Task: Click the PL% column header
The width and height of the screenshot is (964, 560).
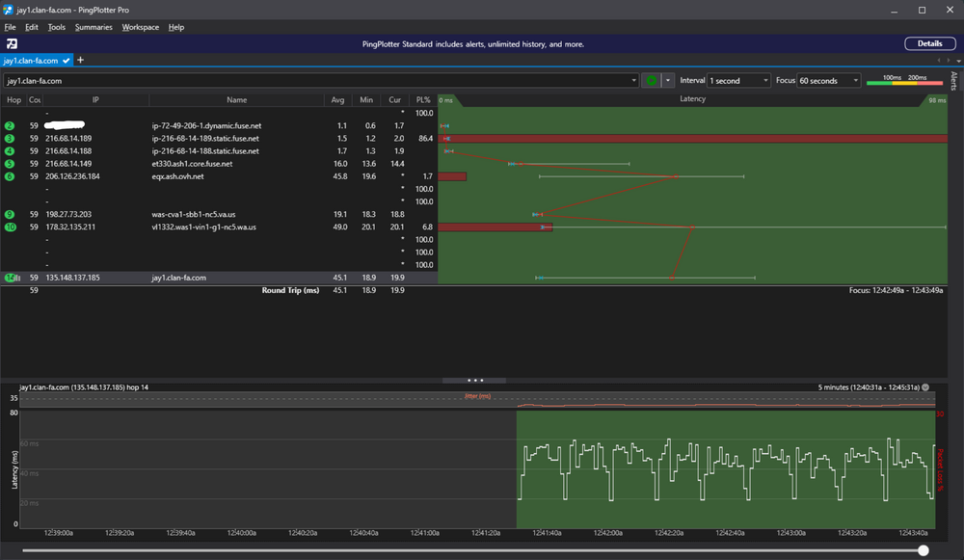Action: click(x=423, y=99)
